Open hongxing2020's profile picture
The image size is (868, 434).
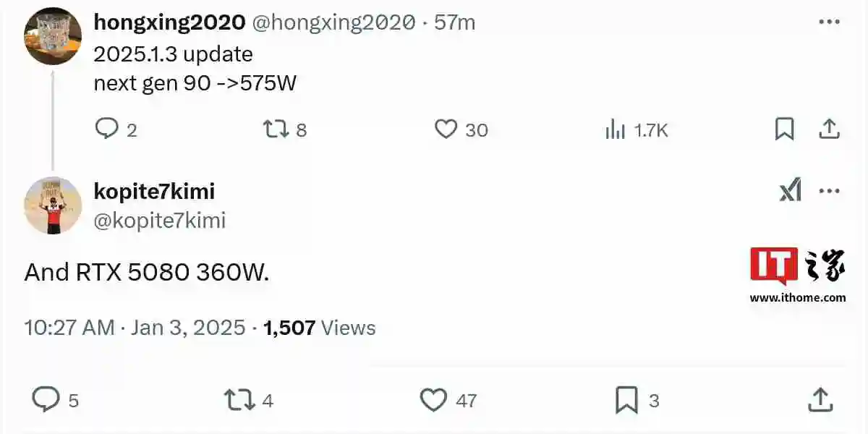53,36
